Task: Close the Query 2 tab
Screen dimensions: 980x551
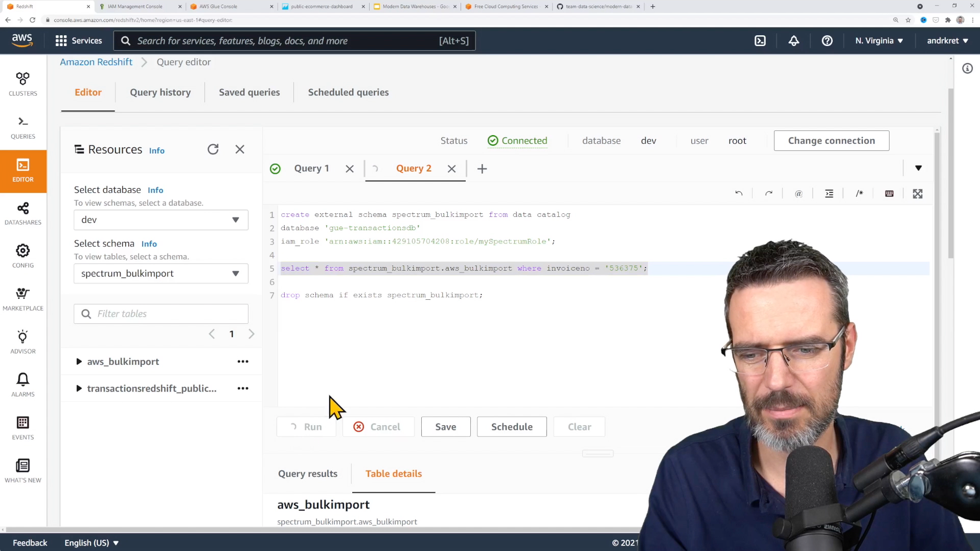Action: [451, 169]
